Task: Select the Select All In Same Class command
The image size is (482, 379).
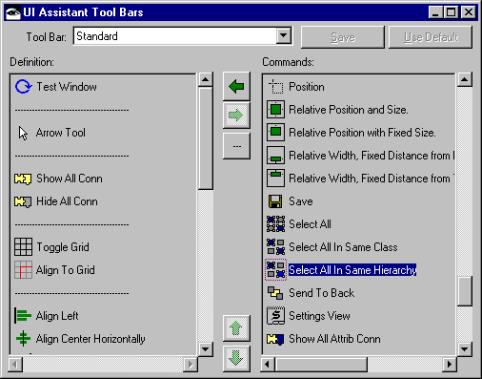Action: 343,247
